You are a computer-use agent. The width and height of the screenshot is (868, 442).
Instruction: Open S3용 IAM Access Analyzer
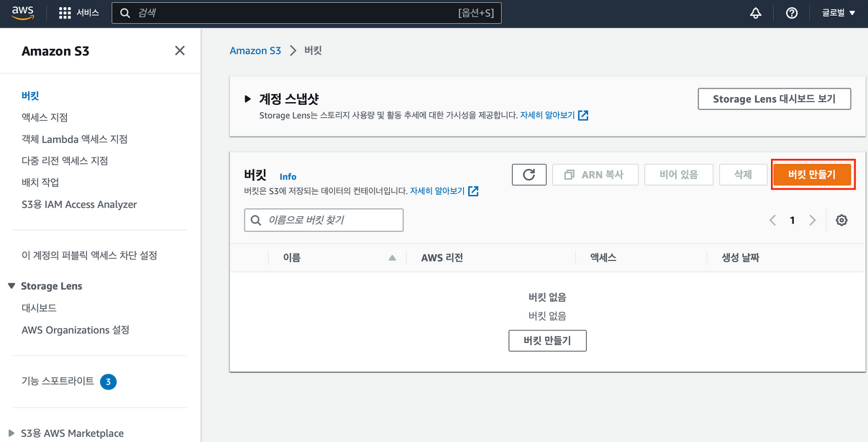pyautogui.click(x=79, y=204)
